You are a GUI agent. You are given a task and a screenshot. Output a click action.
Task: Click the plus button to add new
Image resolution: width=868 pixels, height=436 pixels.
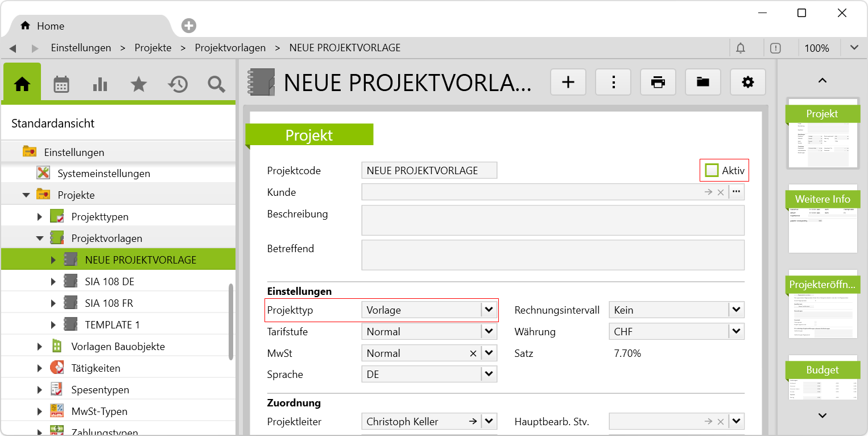[568, 83]
